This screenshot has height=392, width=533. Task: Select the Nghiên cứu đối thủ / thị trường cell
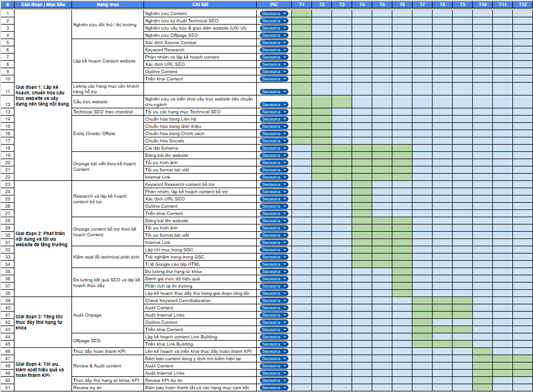pyautogui.click(x=108, y=25)
